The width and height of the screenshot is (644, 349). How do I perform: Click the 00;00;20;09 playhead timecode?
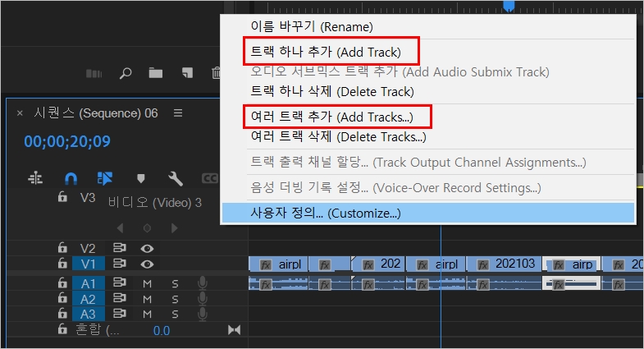[67, 141]
